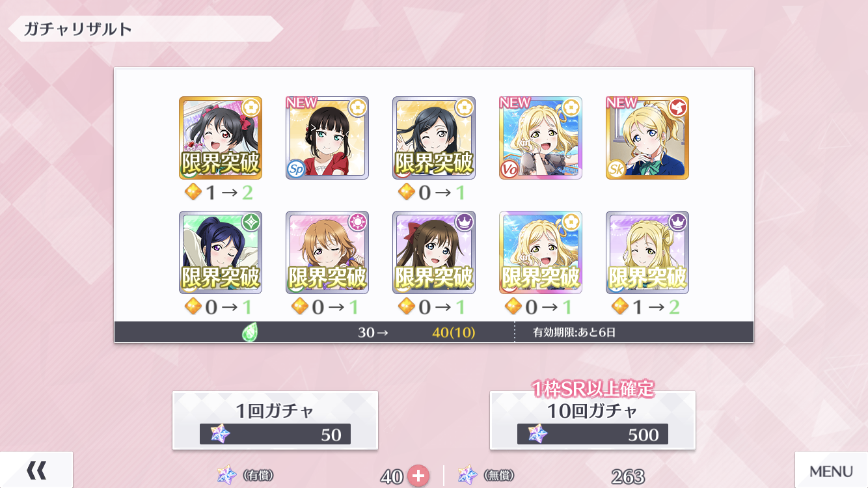
Task: Select the orange-haired winking girl card
Action: (327, 252)
